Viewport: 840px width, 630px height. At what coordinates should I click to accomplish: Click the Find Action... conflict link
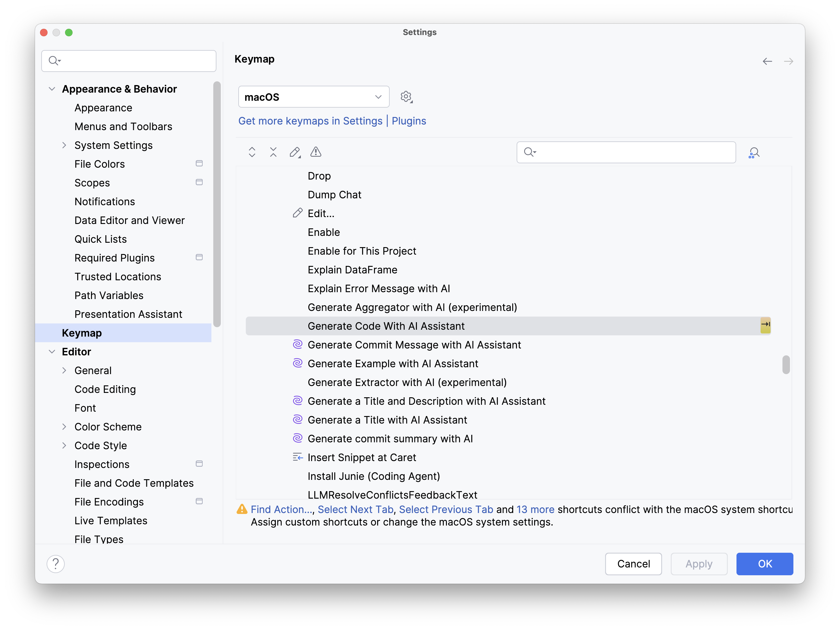click(x=281, y=509)
